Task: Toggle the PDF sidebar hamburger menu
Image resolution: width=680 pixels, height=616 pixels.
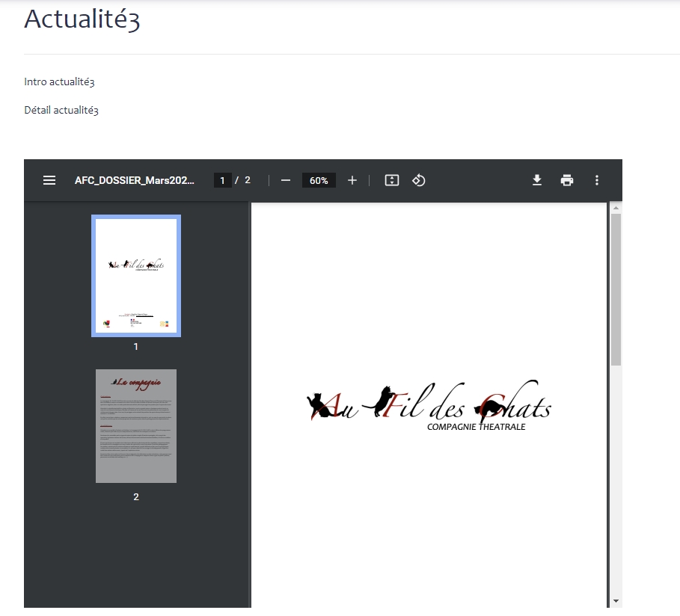Action: (x=49, y=180)
